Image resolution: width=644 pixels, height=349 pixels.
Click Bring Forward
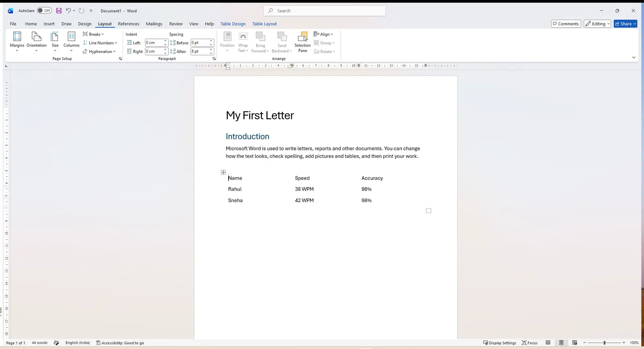[260, 42]
